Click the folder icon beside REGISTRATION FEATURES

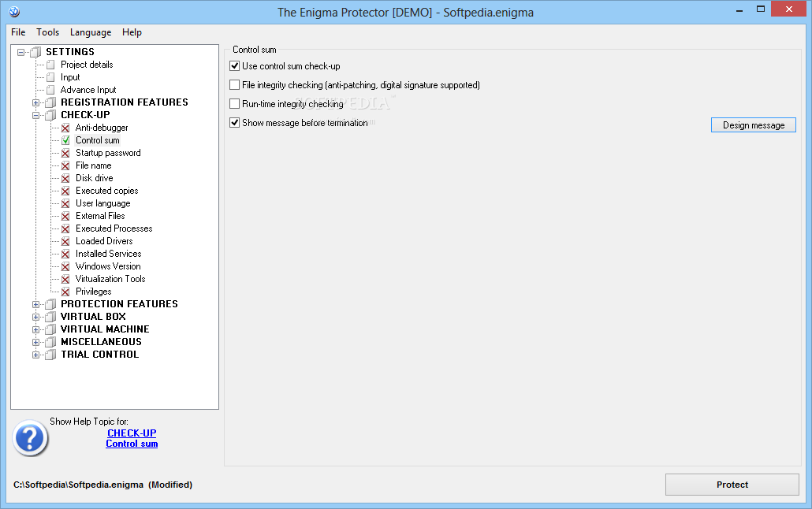pyautogui.click(x=50, y=102)
